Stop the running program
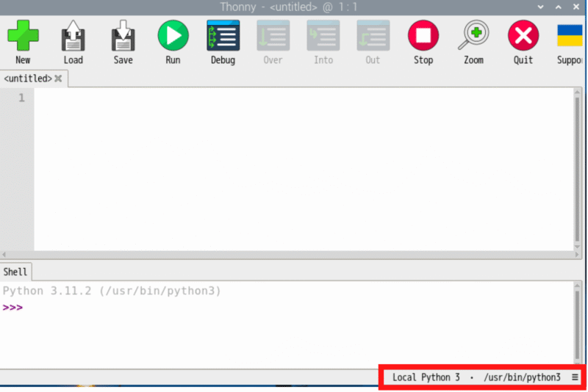Viewport: 588px width, 392px height. [x=423, y=42]
